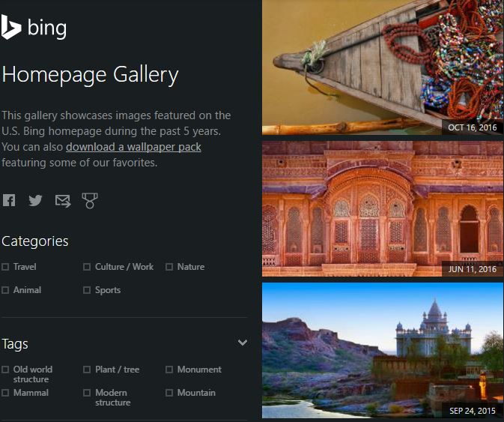Open the download a wallpaper pack link
Viewport: 504px width, 422px height.
134,147
